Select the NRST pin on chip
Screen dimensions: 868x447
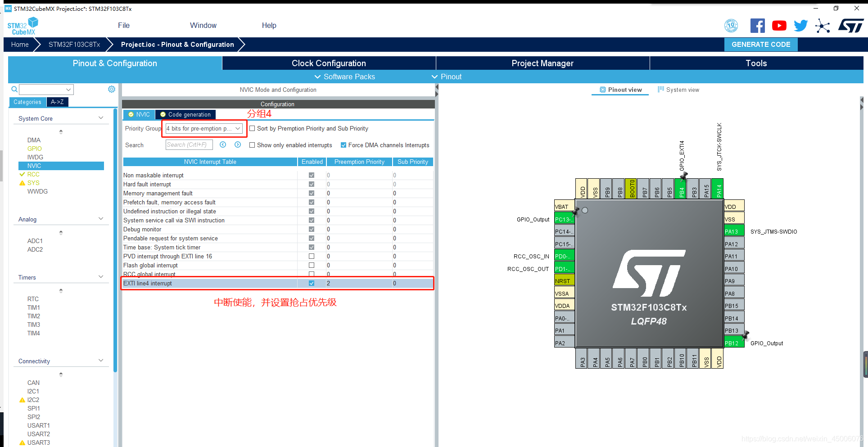[x=564, y=281]
